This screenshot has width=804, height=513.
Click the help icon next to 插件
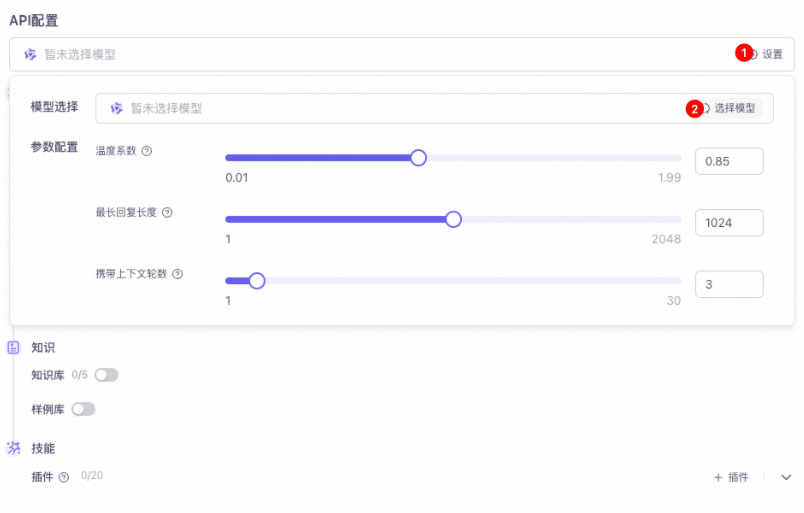(x=64, y=478)
